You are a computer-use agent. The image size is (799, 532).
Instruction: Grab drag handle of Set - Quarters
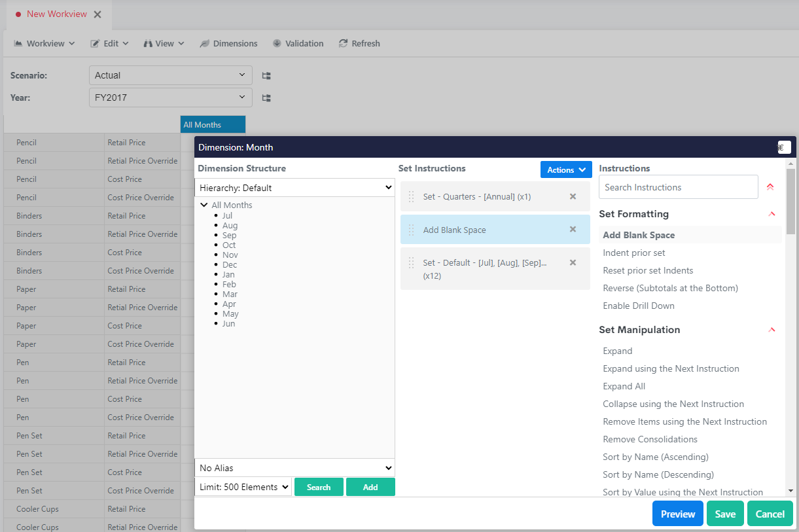(412, 196)
